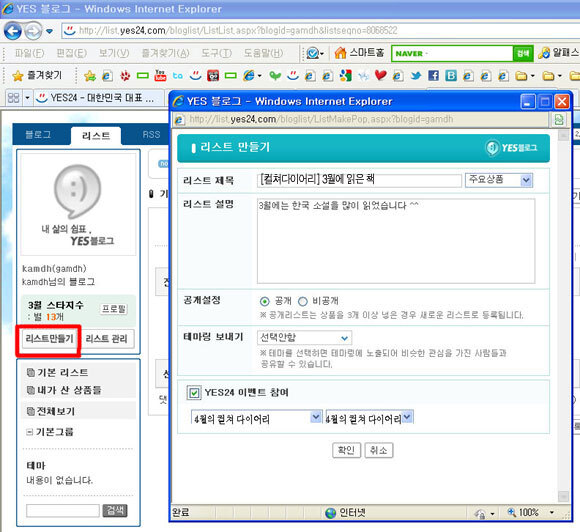The width and height of the screenshot is (580, 532).
Task: Click the 스마트홈 house icon
Action: (x=340, y=53)
